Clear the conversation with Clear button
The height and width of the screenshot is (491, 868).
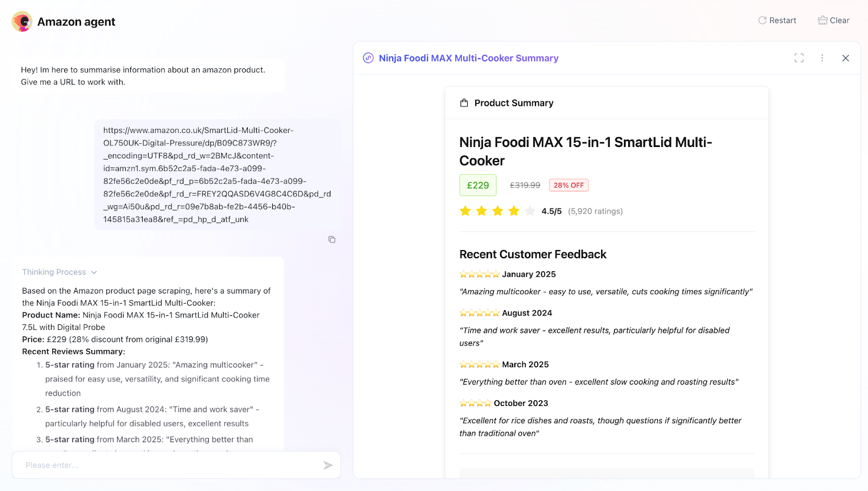click(833, 21)
